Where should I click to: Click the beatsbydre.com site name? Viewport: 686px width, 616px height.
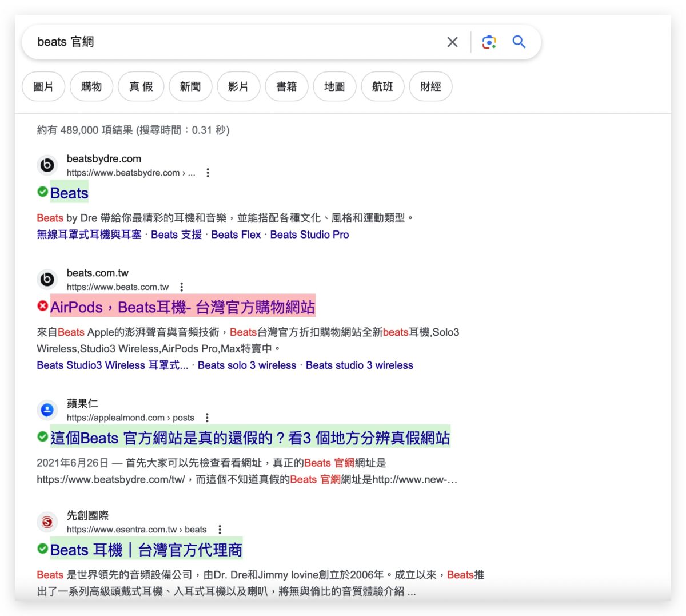pyautogui.click(x=104, y=159)
